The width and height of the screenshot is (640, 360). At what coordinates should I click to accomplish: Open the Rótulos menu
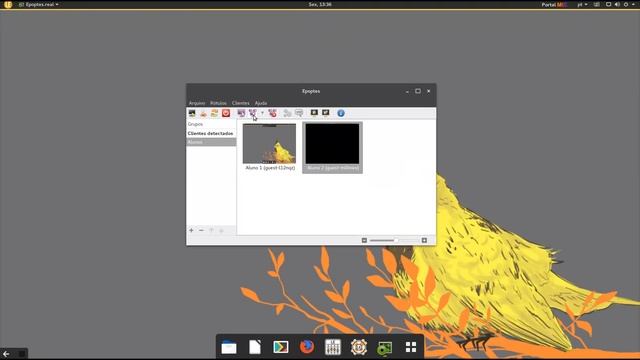(218, 103)
